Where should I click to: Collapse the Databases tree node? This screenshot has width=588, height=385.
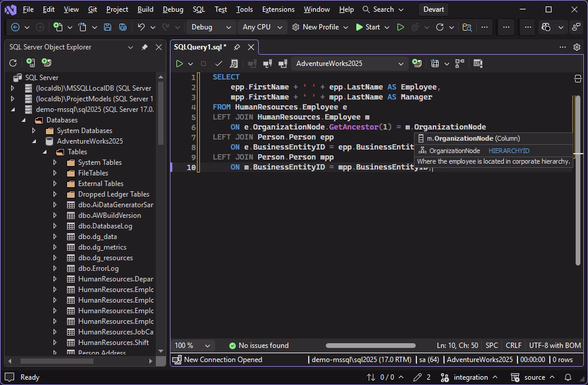coord(24,120)
